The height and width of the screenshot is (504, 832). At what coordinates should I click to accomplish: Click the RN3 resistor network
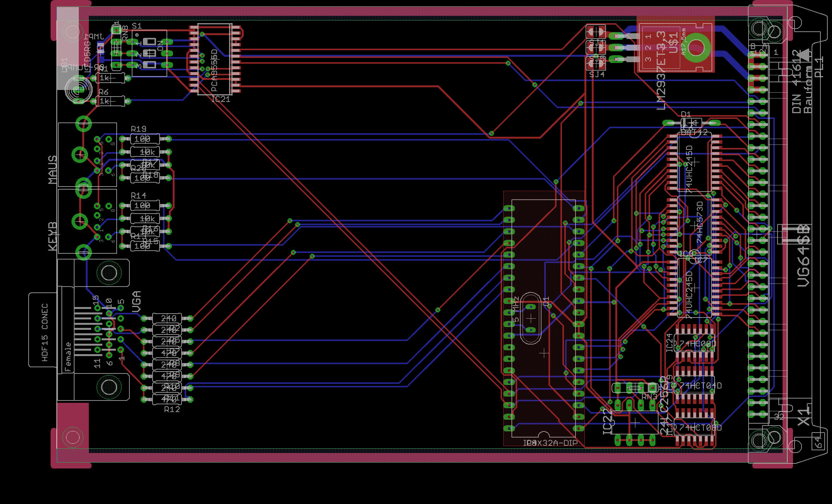click(635, 387)
